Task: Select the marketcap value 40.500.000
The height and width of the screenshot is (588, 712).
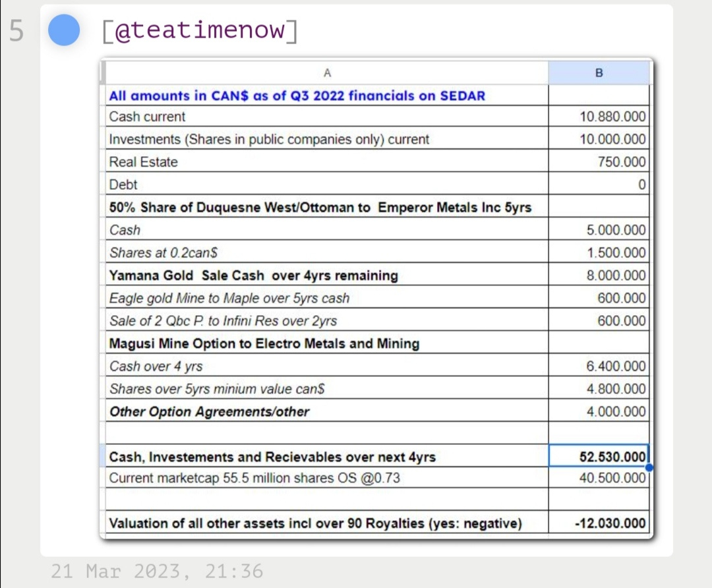Action: click(x=612, y=478)
